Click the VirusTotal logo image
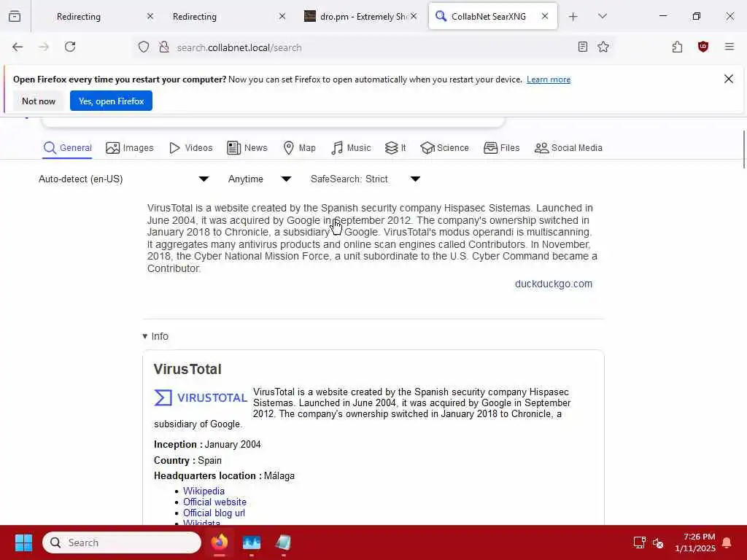This screenshot has width=747, height=560. click(201, 397)
